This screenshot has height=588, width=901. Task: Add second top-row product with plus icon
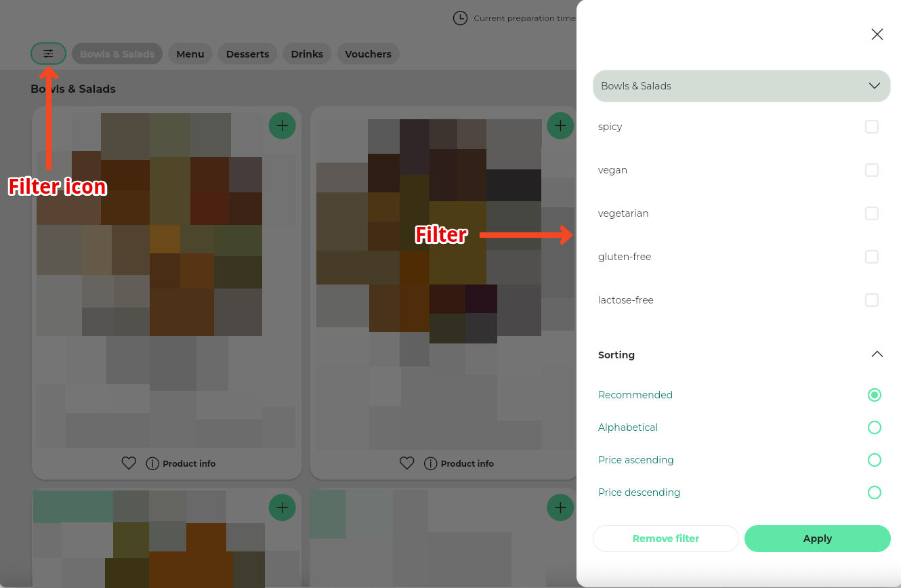click(x=560, y=125)
